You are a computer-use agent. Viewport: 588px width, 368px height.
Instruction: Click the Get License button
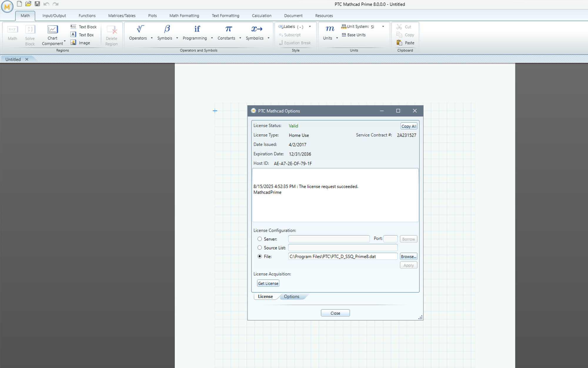(x=268, y=283)
